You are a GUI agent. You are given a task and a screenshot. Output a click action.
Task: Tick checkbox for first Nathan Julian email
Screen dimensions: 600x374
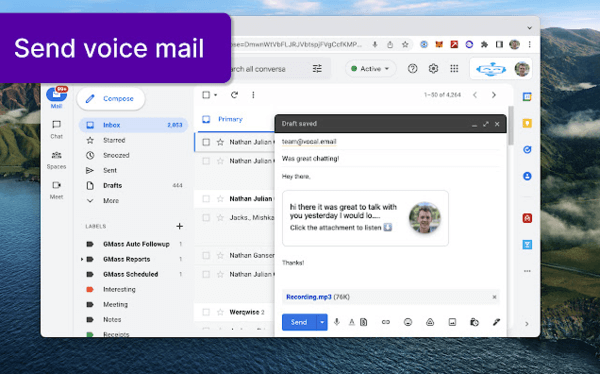(x=206, y=142)
